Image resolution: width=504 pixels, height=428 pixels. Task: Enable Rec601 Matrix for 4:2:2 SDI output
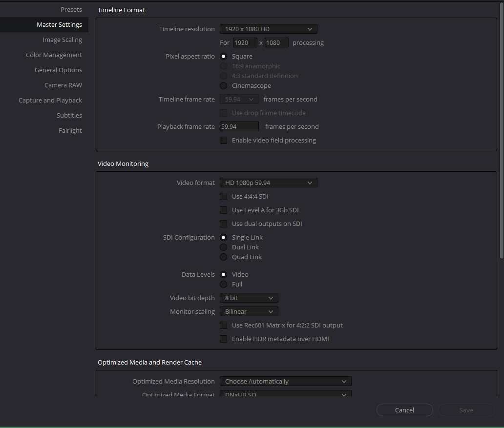click(223, 325)
